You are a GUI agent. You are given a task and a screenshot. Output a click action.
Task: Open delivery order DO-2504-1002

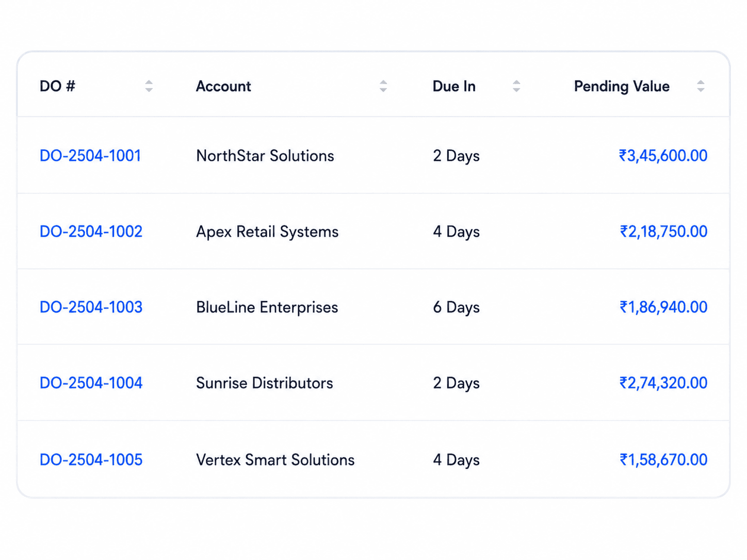91,232
